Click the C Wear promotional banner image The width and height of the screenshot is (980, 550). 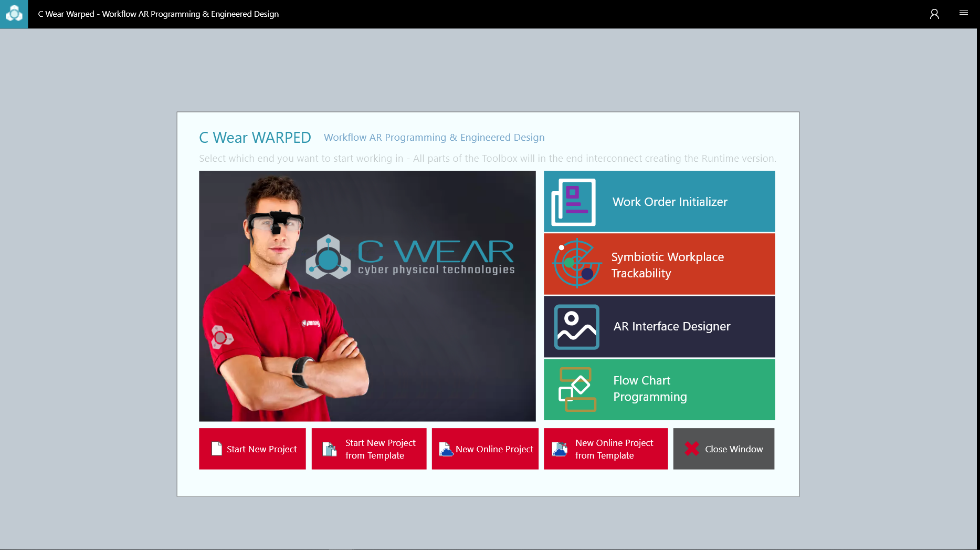point(367,296)
